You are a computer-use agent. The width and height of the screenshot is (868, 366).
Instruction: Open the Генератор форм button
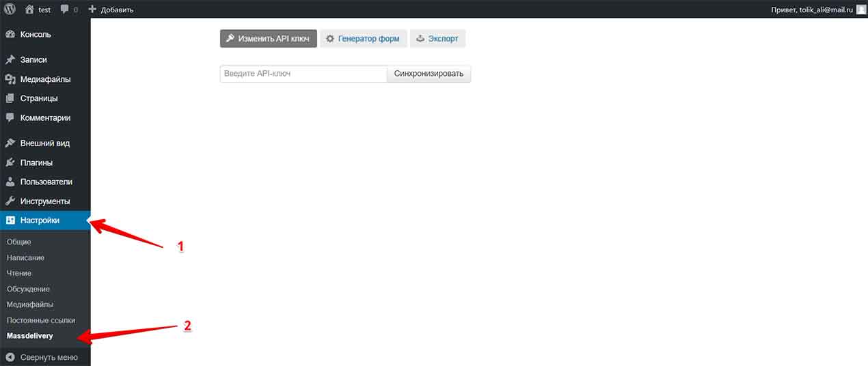click(363, 39)
